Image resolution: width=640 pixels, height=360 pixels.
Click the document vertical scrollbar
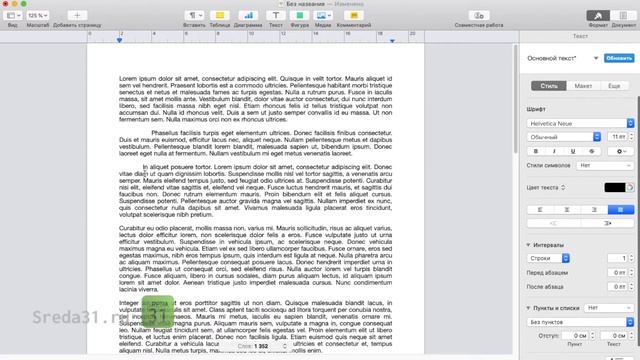[x=516, y=100]
